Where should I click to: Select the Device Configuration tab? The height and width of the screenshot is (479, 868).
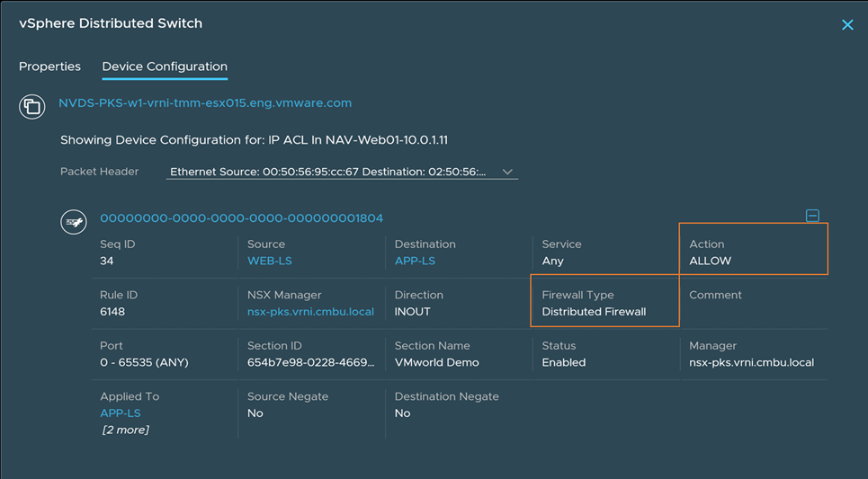[165, 67]
